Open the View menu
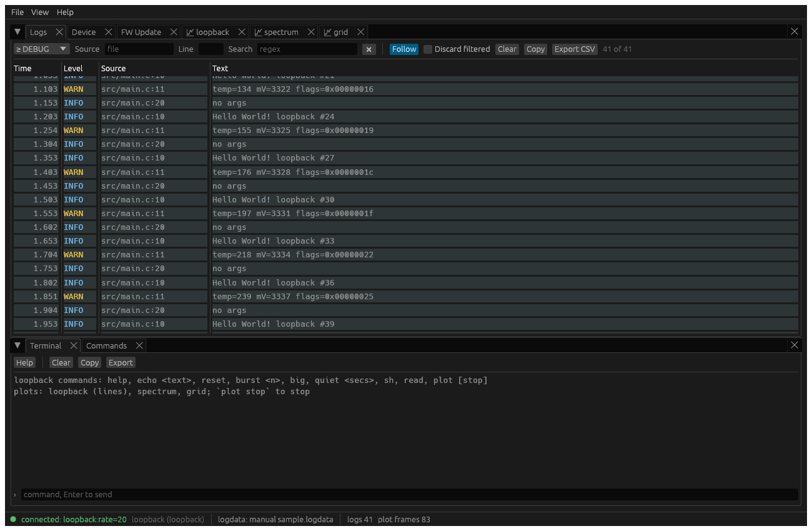The image size is (812, 531). point(40,12)
